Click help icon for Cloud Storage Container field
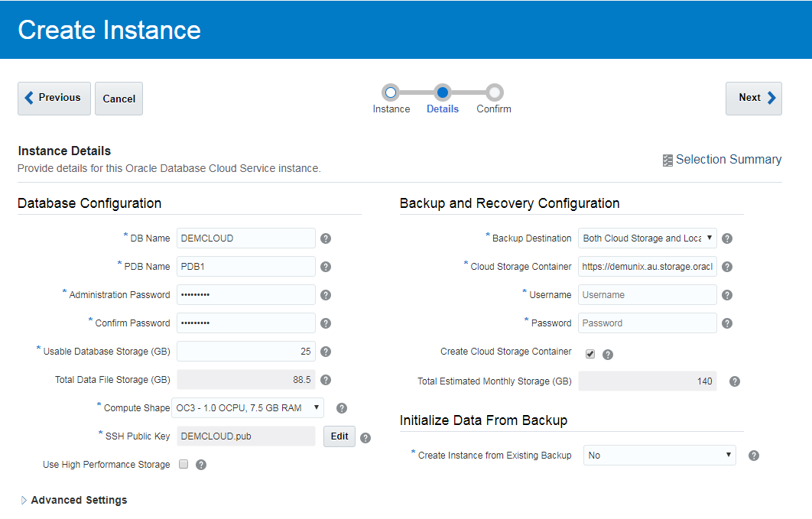 click(x=727, y=267)
